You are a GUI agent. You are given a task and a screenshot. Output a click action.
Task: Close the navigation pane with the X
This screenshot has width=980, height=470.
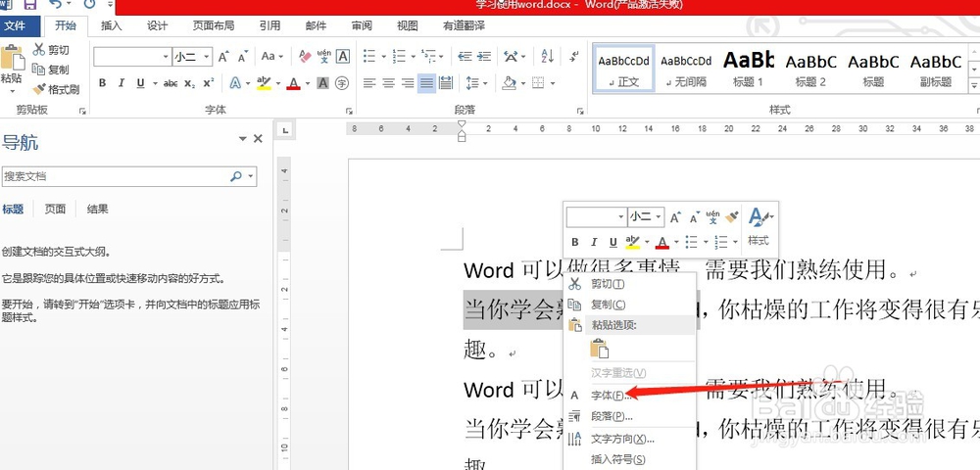pos(258,139)
